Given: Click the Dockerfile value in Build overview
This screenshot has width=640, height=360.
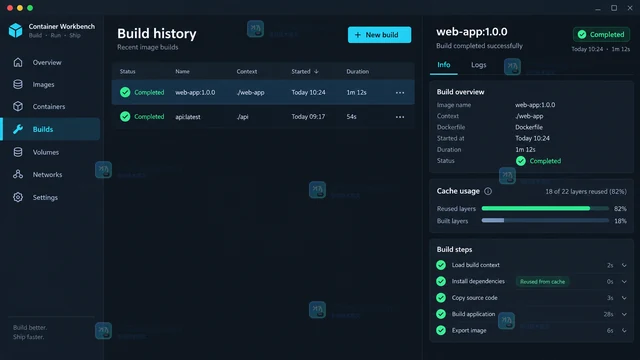Looking at the screenshot, I should [x=529, y=127].
